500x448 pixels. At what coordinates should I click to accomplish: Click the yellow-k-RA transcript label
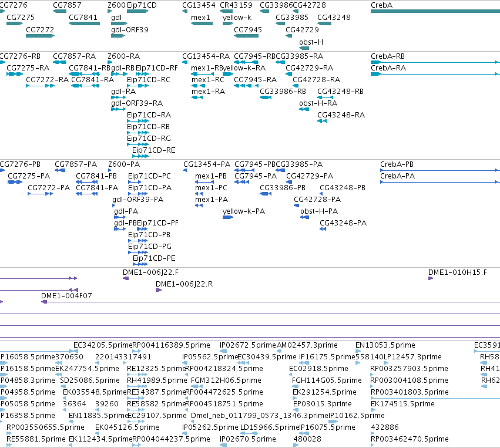(x=244, y=68)
